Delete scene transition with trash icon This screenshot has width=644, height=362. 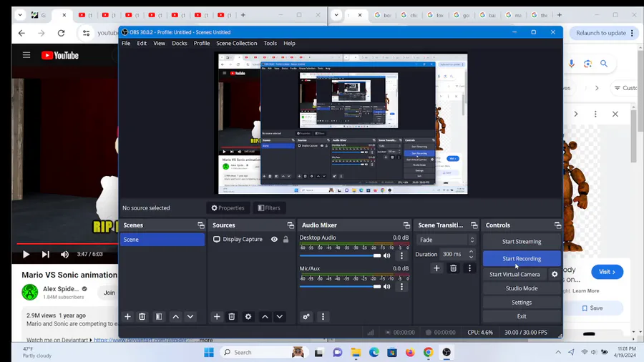pyautogui.click(x=453, y=268)
